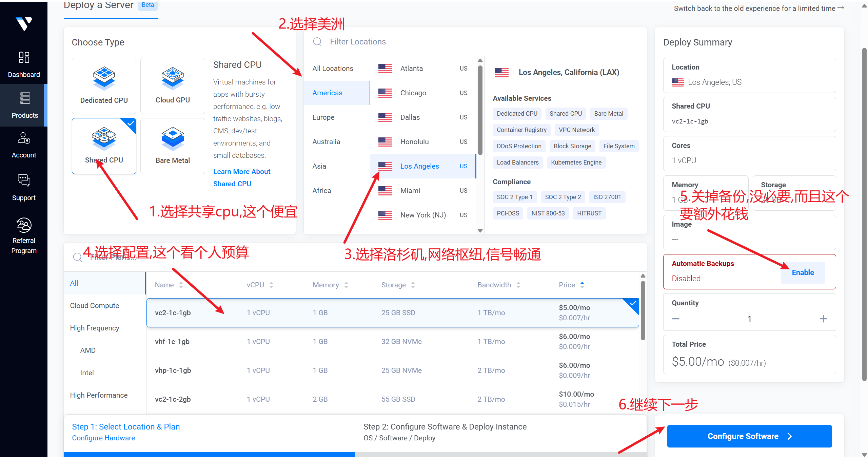Select the Bare Metal server type
868x457 pixels.
173,146
